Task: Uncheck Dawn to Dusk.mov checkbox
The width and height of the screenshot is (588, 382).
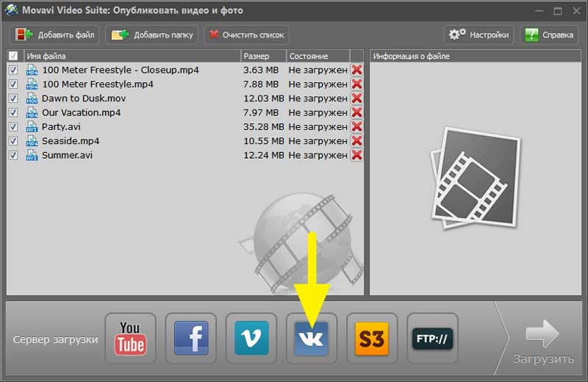Action: pos(13,98)
